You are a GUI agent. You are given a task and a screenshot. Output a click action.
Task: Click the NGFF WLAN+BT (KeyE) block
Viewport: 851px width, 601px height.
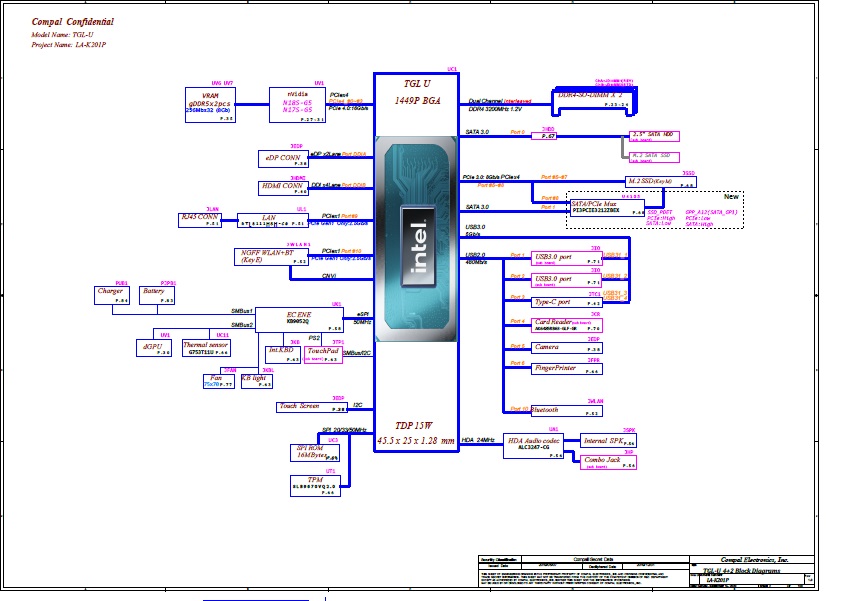coord(272,257)
